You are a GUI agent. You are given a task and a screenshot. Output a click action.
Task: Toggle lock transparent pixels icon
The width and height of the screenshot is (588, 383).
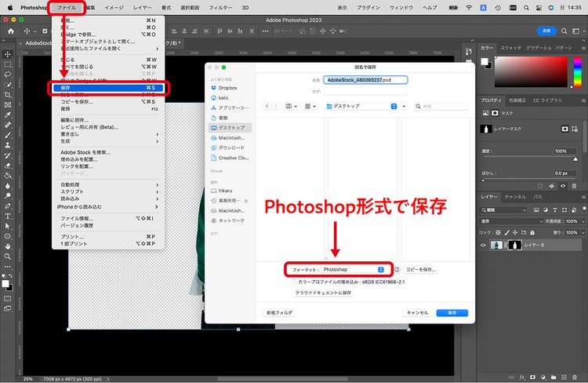coord(499,233)
